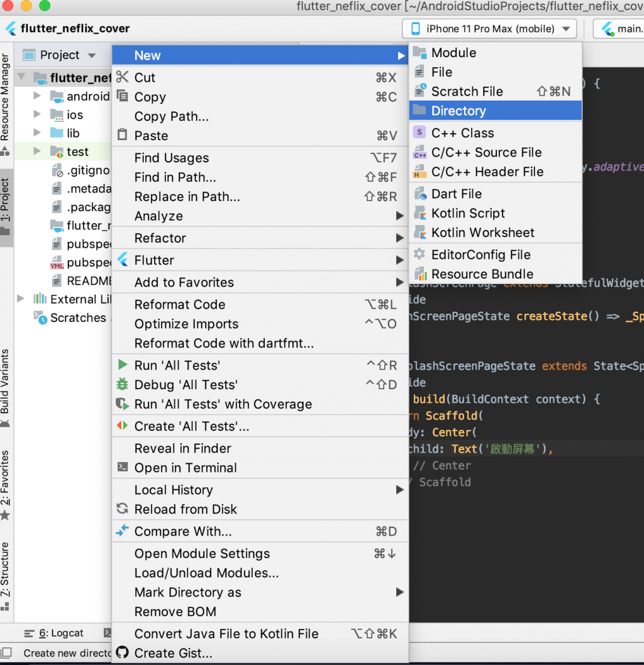
Task: Open the 6: Logcat tool window
Action: pyautogui.click(x=54, y=633)
